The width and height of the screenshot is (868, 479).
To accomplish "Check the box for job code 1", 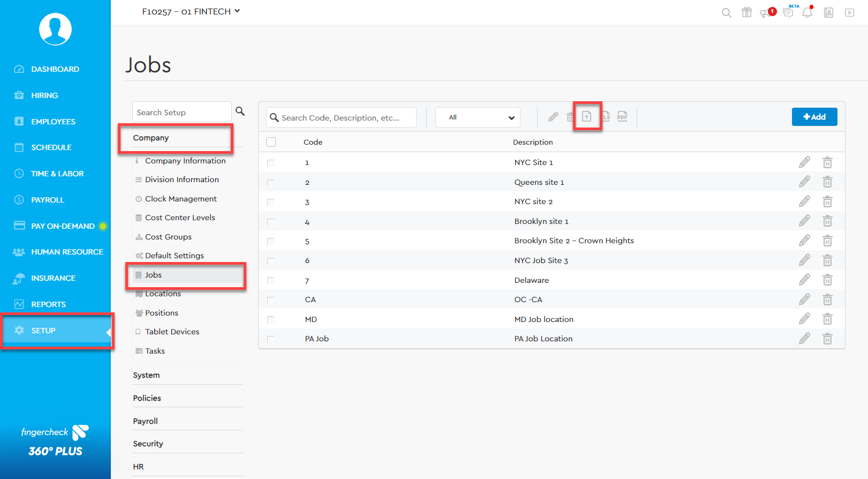I will [x=270, y=163].
